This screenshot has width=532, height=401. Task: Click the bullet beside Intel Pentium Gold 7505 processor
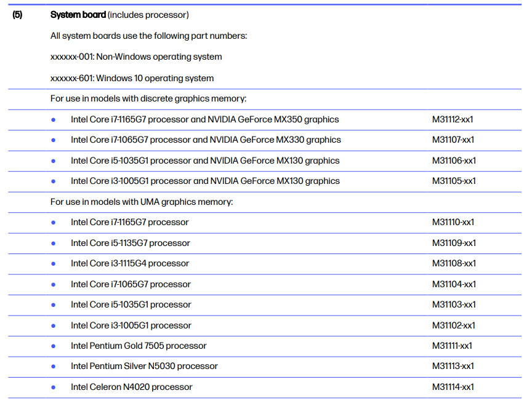click(x=54, y=346)
